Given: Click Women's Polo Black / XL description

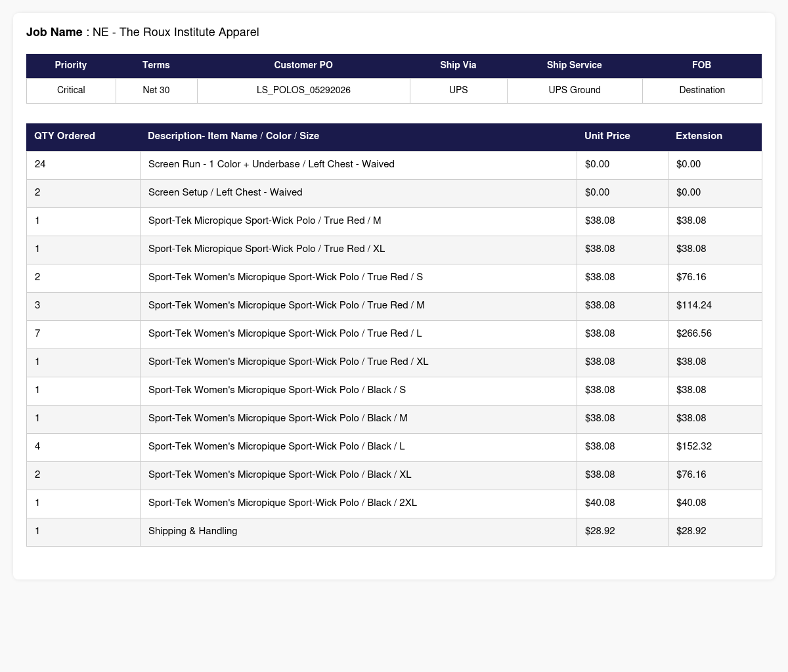Looking at the screenshot, I should tap(280, 474).
